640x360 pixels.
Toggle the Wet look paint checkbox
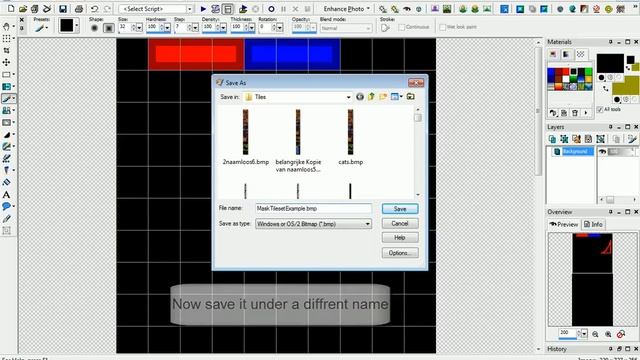[443, 27]
